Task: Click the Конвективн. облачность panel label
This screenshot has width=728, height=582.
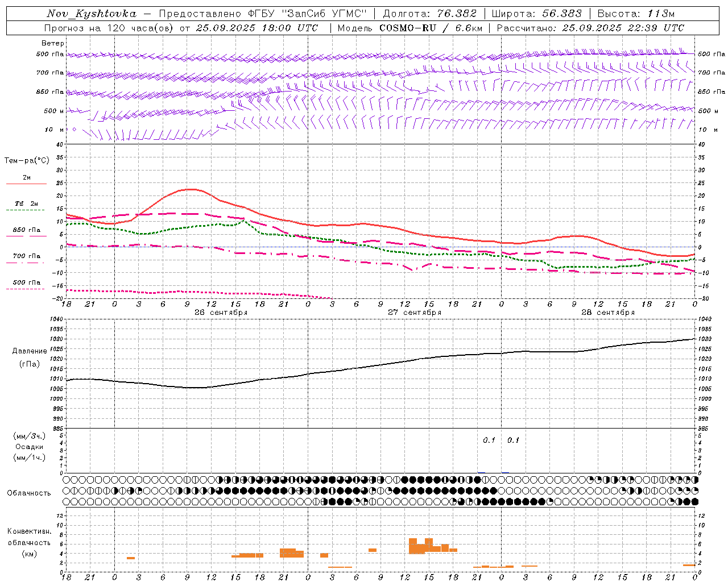Action: (x=29, y=537)
